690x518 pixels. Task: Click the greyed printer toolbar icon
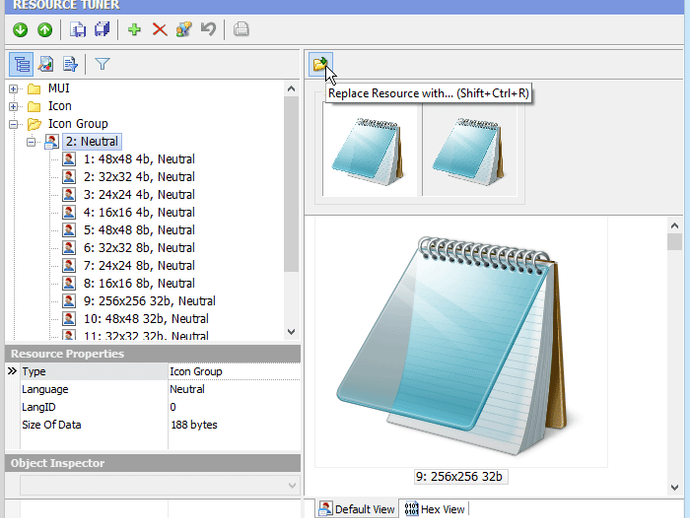241,29
